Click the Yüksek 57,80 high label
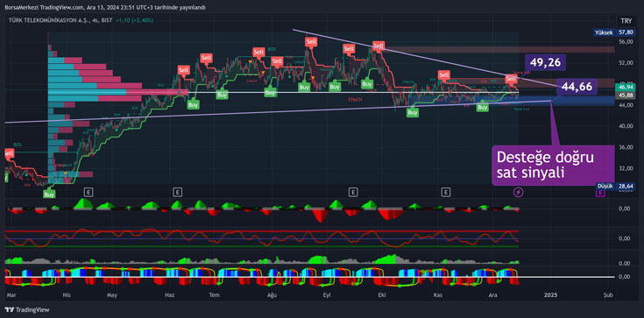 pos(613,32)
